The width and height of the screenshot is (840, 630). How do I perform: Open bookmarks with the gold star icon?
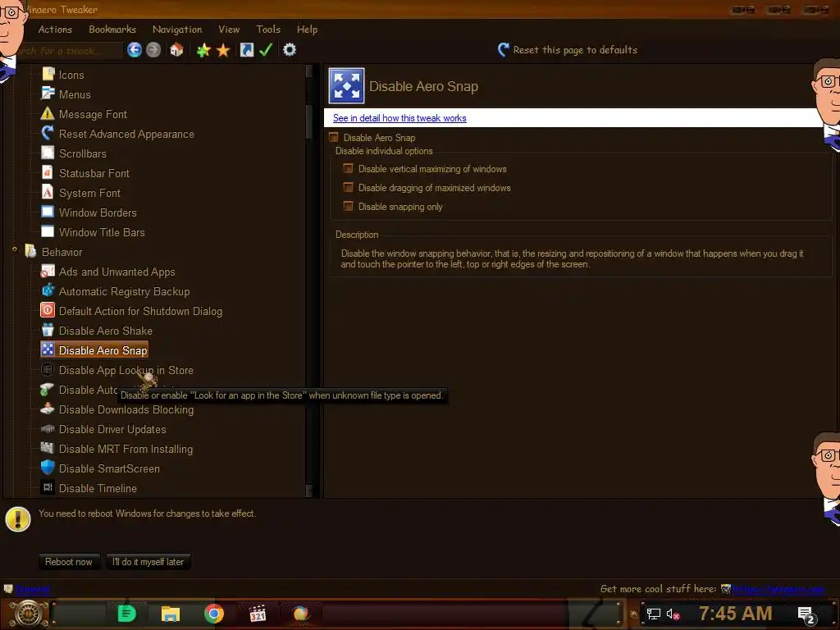[x=223, y=50]
